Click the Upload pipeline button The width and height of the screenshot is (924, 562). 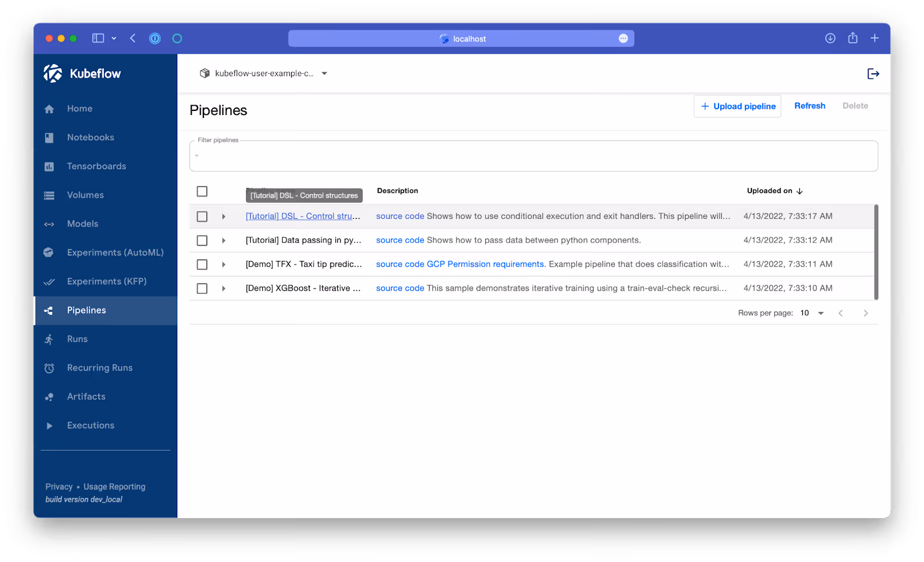click(x=737, y=106)
